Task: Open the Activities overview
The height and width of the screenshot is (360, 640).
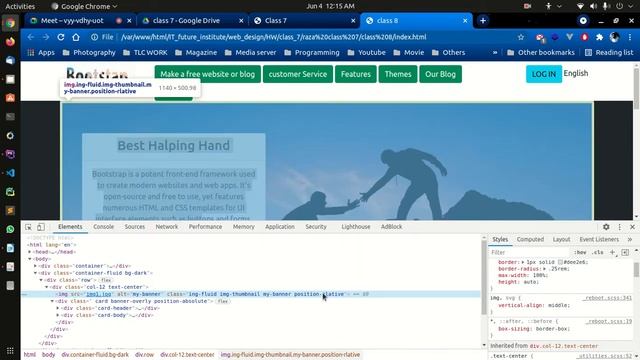Action: (20, 6)
